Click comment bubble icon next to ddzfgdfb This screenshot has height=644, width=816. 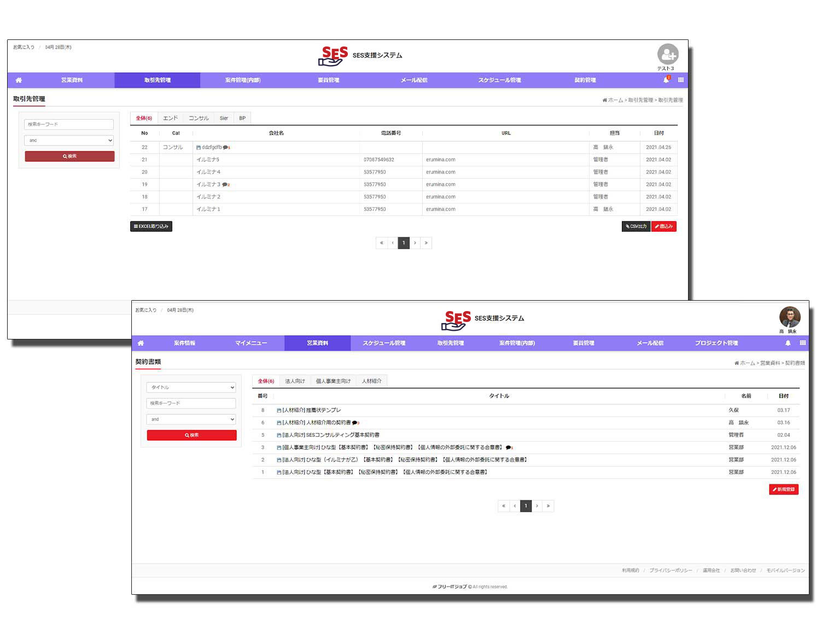[x=226, y=148]
